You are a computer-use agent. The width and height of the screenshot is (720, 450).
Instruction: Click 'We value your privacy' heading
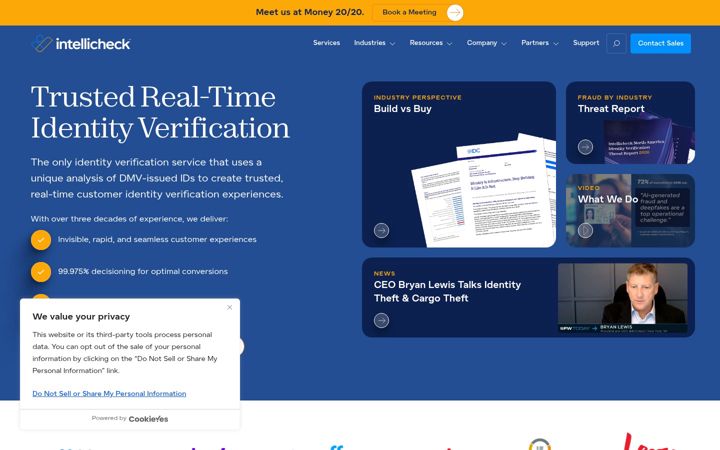point(81,316)
